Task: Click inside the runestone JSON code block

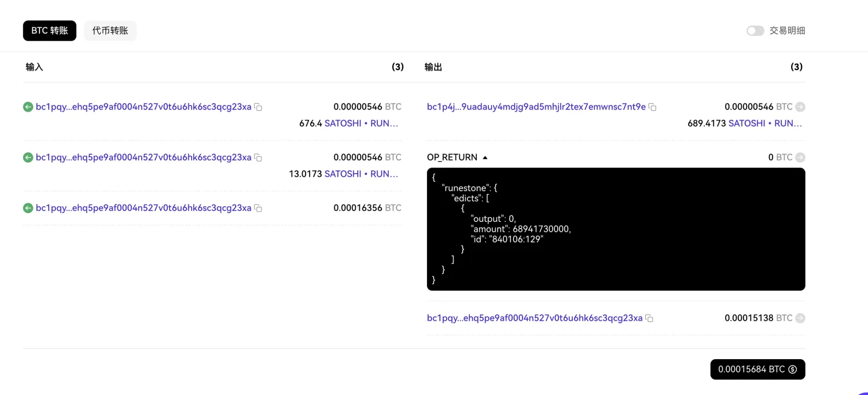Action: pos(616,229)
